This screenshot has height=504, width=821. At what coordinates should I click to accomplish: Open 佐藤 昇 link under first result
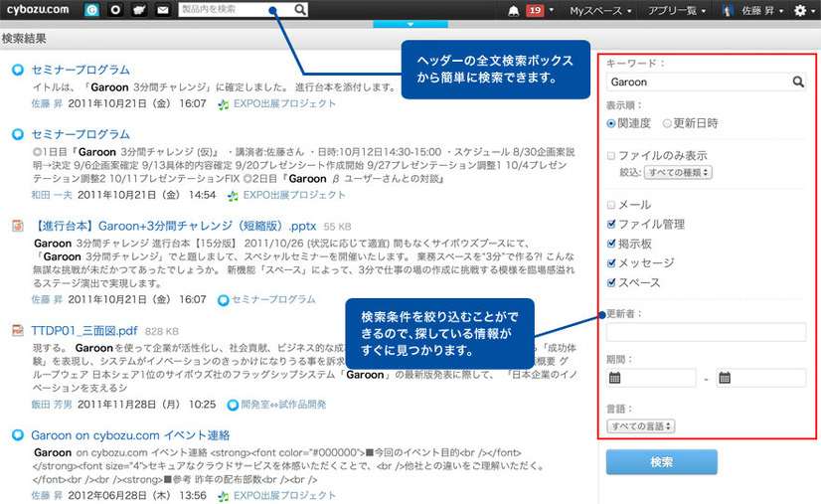click(47, 103)
